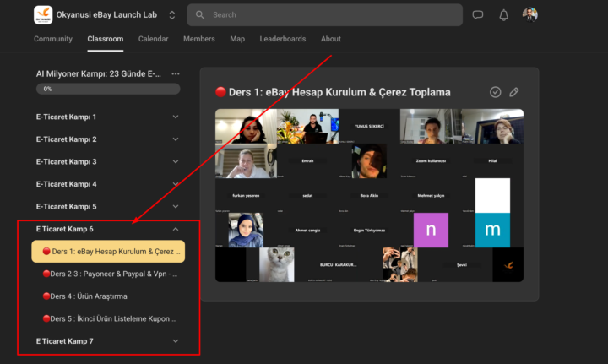Expand the E-Ticaret Kampı 3 section
Screen dimensions: 608x364
click(x=176, y=161)
